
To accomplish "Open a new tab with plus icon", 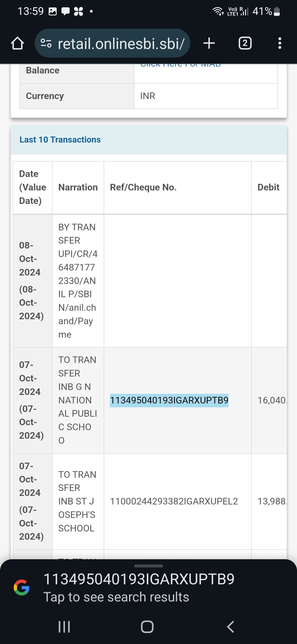I will pyautogui.click(x=209, y=43).
